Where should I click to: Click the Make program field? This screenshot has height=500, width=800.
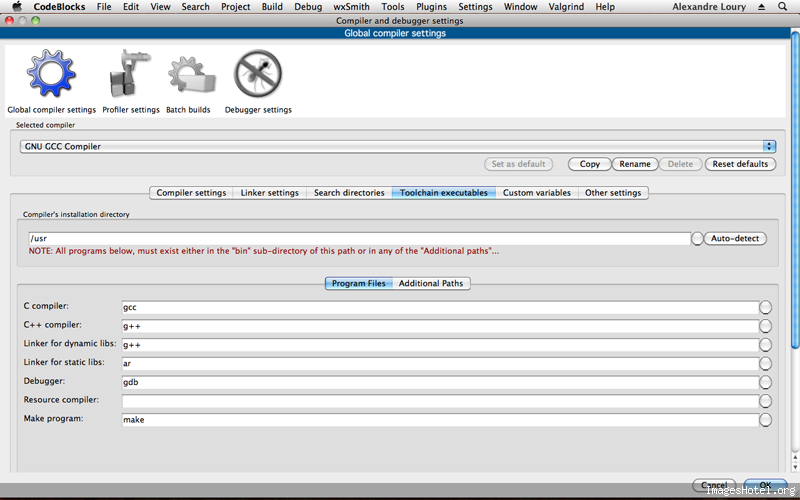click(440, 419)
